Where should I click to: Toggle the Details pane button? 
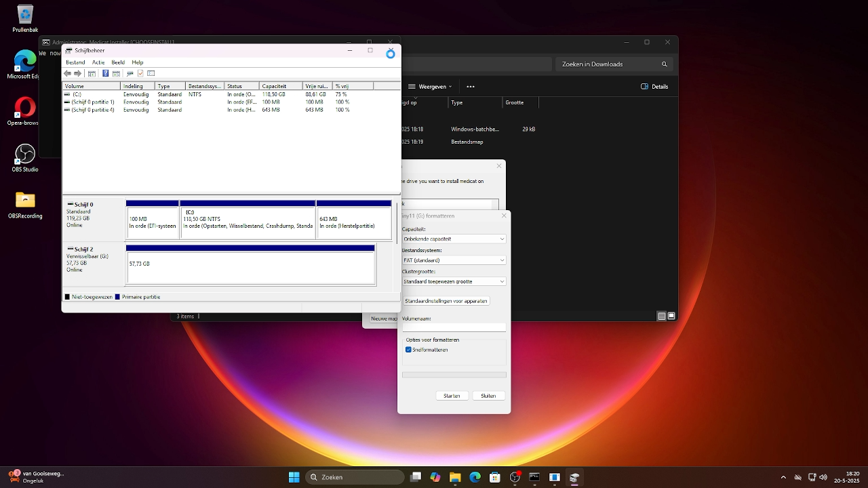654,87
